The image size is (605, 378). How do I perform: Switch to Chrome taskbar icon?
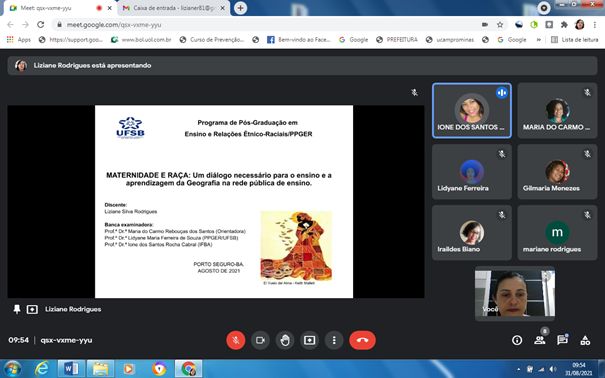pyautogui.click(x=188, y=369)
